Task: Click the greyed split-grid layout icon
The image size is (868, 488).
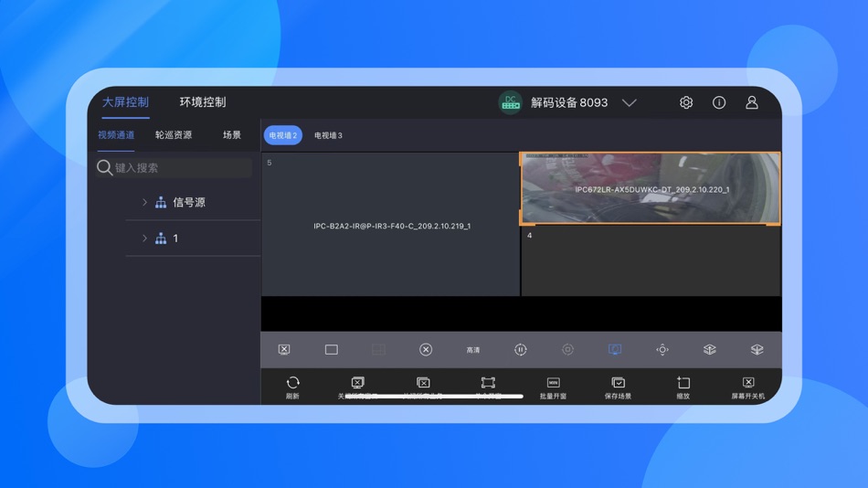Action: coord(378,349)
